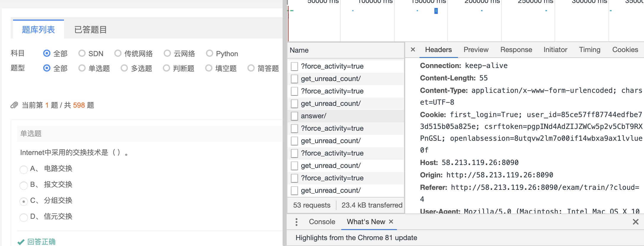Select 传统网络 subject radio button
The height and width of the screenshot is (246, 644).
(118, 53)
